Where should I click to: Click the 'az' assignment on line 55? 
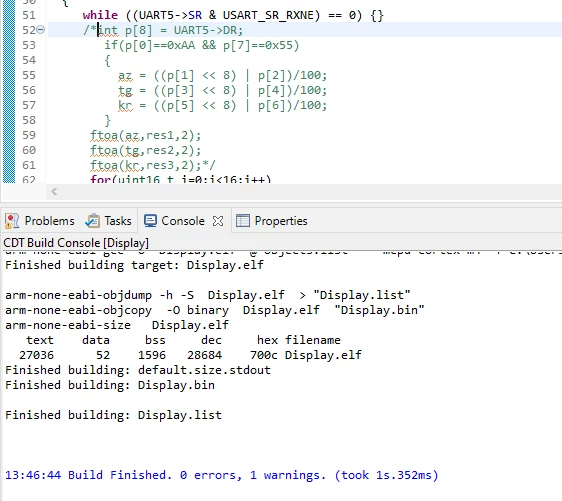pos(223,75)
